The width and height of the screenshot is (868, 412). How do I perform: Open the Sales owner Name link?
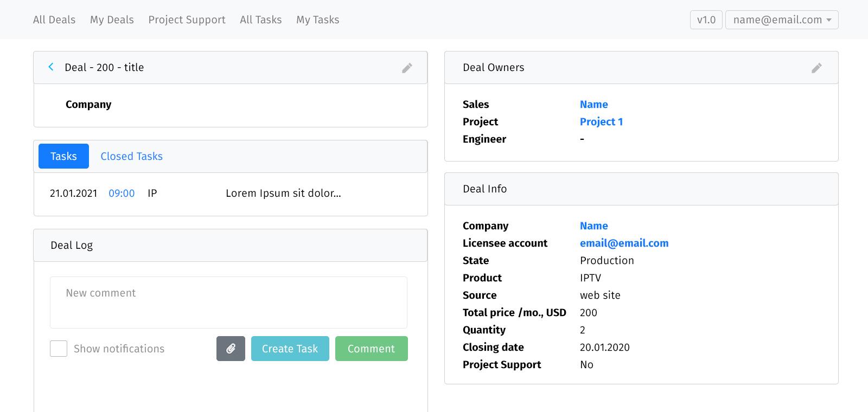593,105
